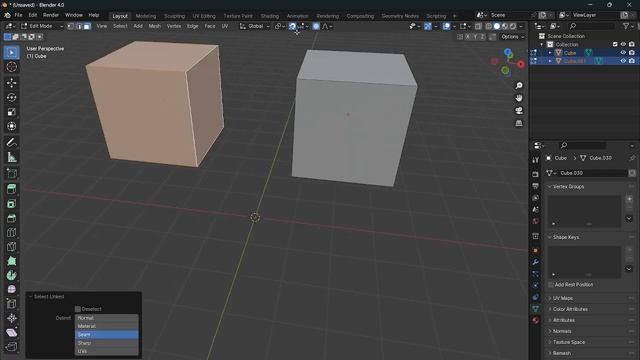Select the Extrude Region tool
This screenshot has height=360, width=640.
11,189
